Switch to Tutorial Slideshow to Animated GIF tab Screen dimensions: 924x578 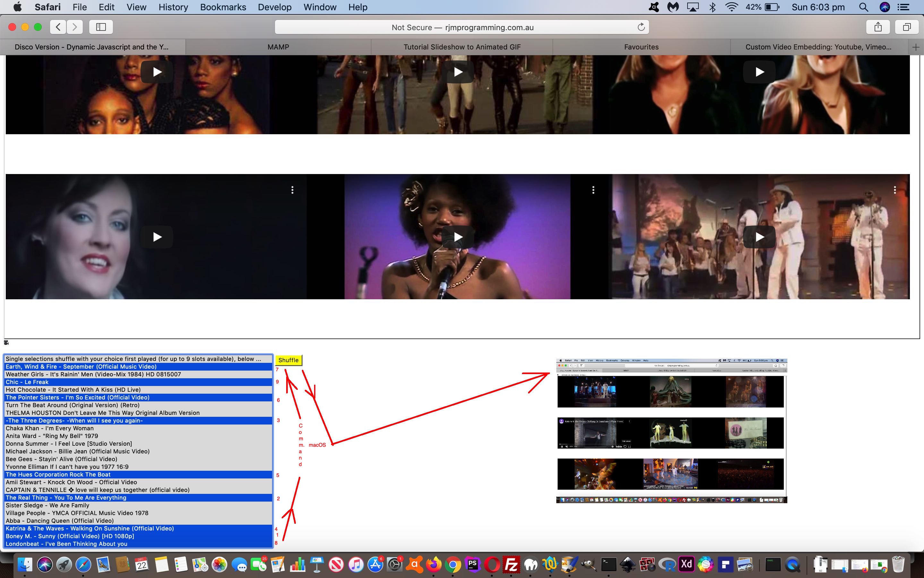pos(462,47)
